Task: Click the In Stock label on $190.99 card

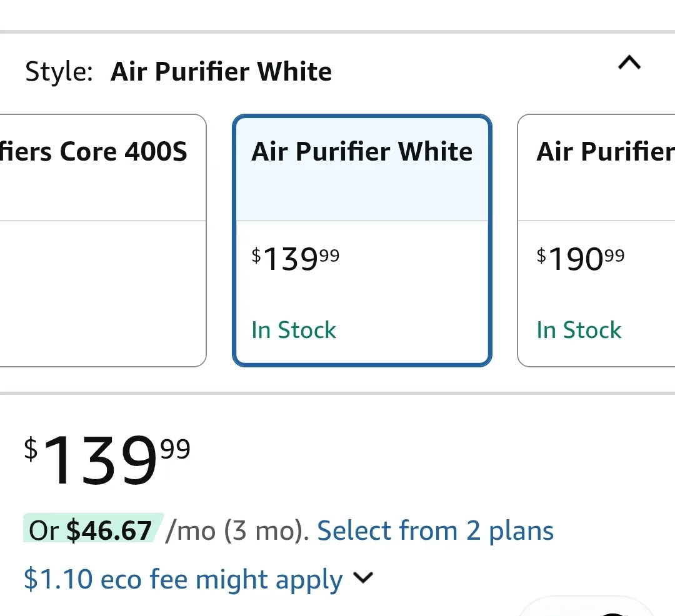Action: [x=579, y=330]
